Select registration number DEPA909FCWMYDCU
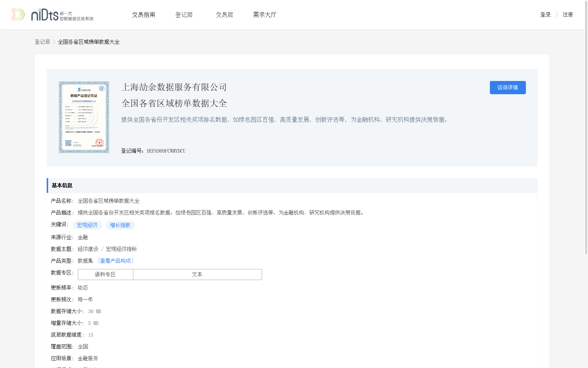The width and height of the screenshot is (588, 368). coord(166,151)
